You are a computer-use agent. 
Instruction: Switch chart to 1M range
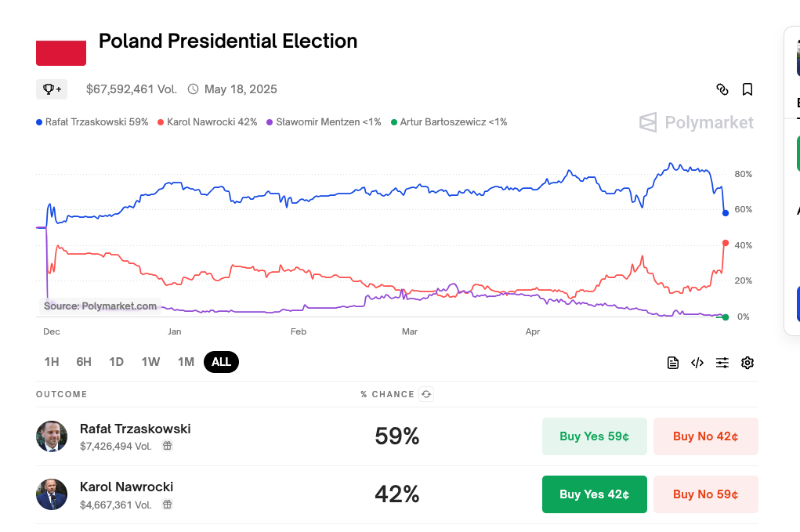(186, 362)
